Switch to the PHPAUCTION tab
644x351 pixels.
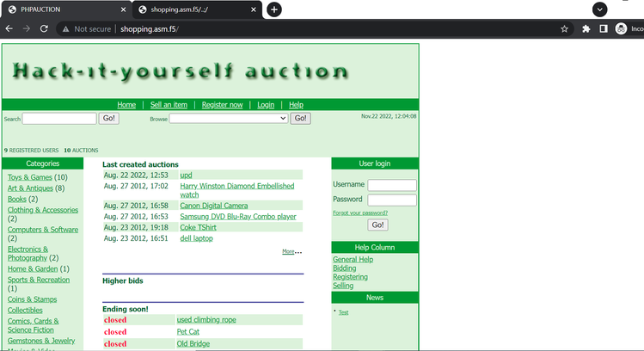(65, 9)
